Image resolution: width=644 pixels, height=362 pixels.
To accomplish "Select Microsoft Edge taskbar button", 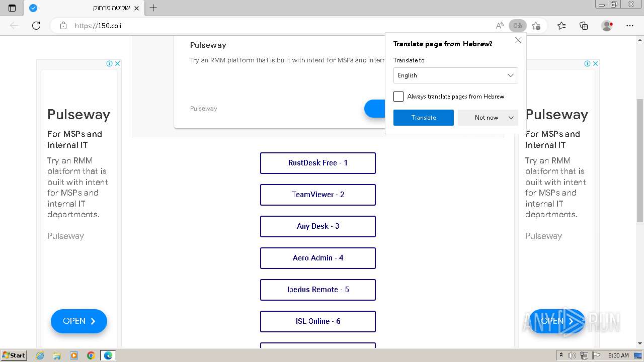I will pyautogui.click(x=108, y=355).
